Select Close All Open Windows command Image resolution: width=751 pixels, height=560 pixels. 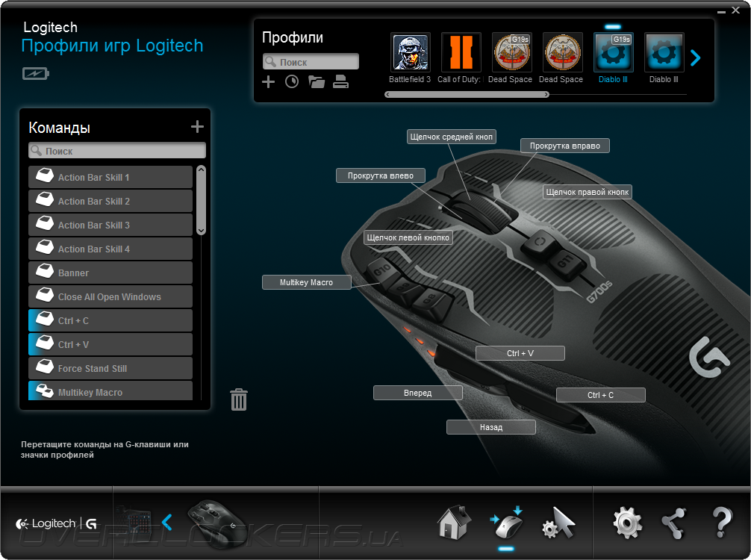pyautogui.click(x=110, y=297)
